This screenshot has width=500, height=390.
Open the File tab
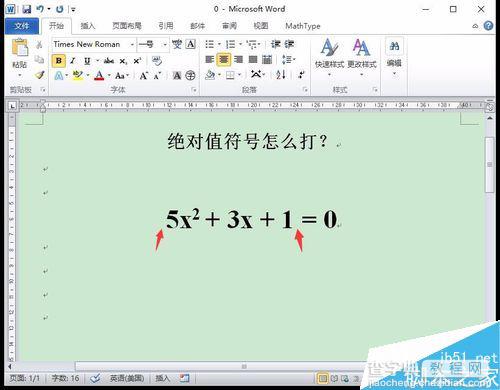click(x=22, y=26)
